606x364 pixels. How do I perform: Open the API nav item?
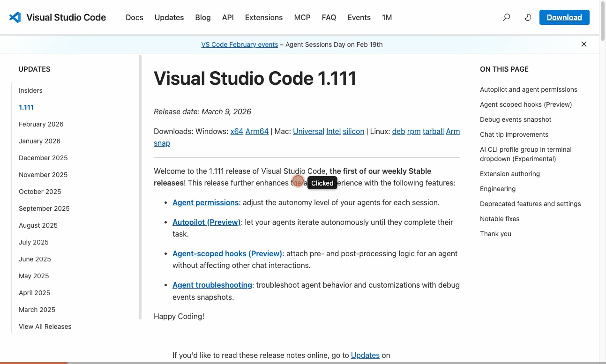coord(228,17)
